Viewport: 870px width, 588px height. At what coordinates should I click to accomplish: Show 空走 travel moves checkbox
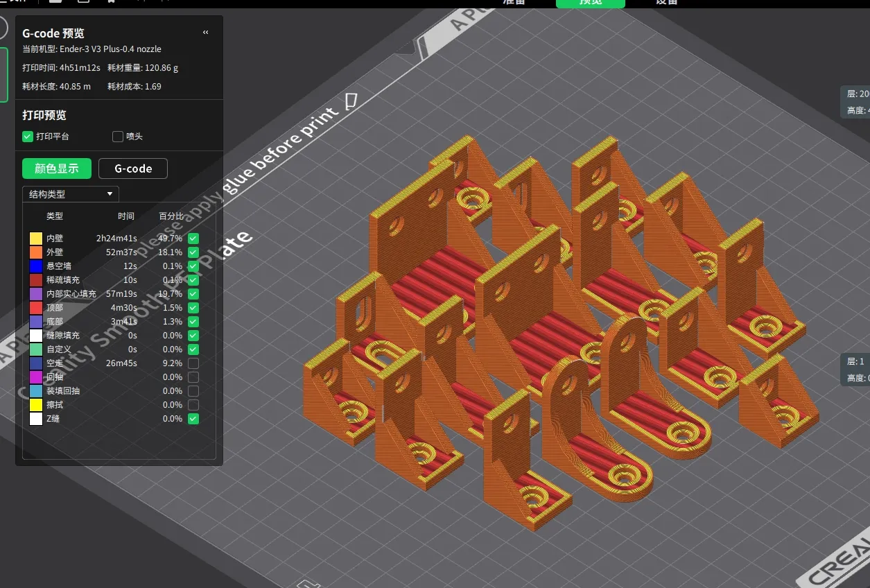(x=193, y=363)
